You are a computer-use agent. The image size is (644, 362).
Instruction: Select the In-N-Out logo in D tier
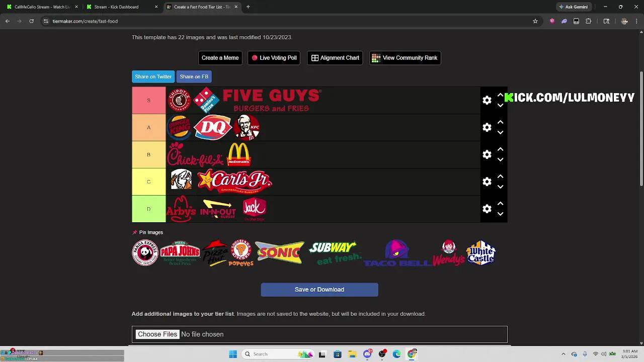(x=218, y=209)
